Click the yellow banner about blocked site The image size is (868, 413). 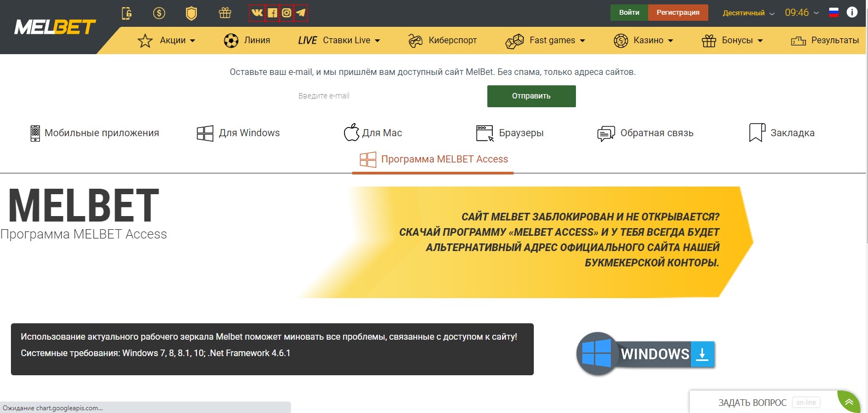click(x=525, y=242)
